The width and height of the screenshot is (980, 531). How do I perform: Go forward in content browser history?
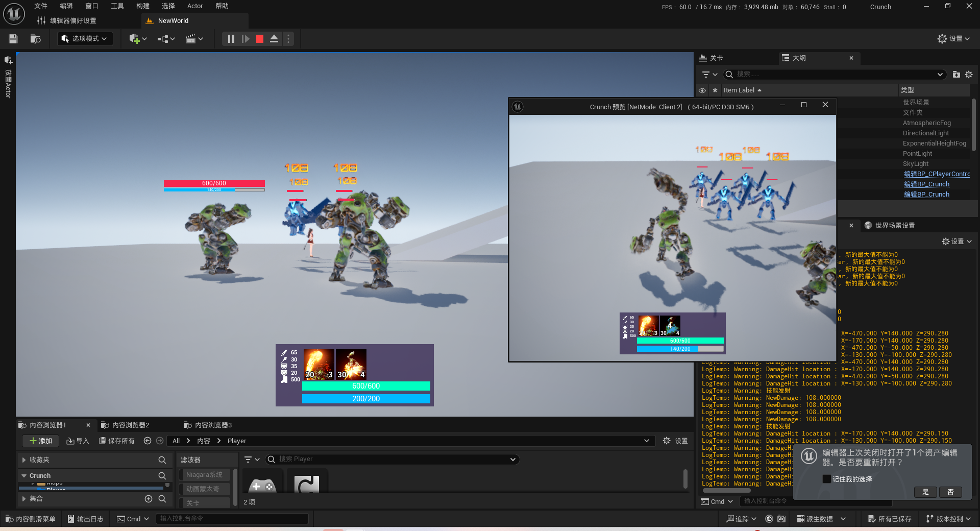click(x=160, y=441)
